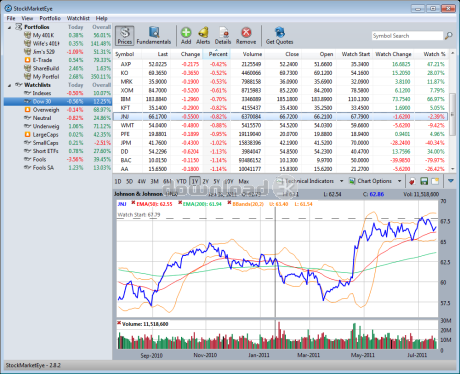The image size is (460, 374).
Task: Close the Volume panel with its red X
Action: click(119, 323)
